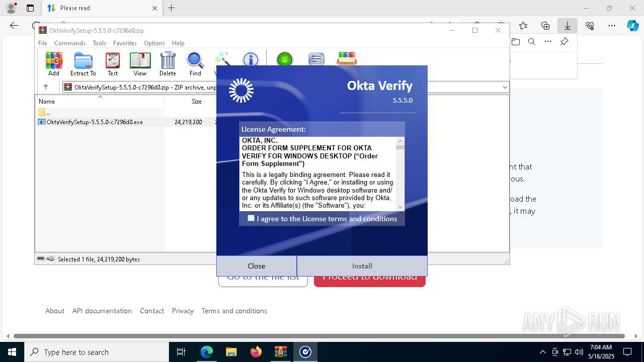Viewport: 644px width, 362px height.
Task: Open Edge tab actions menu icon
Action: [30, 8]
